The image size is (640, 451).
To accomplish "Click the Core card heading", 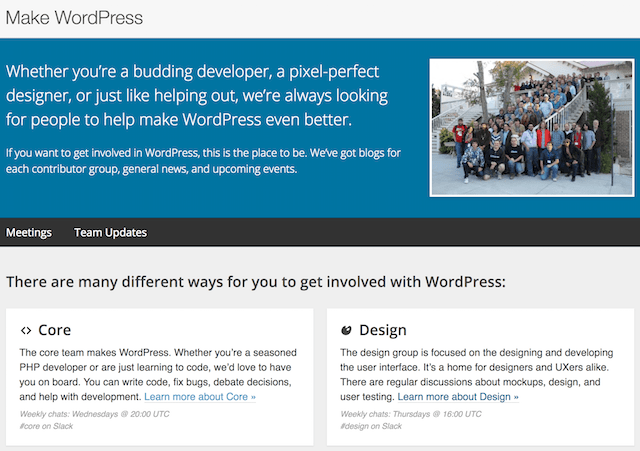I will [54, 330].
